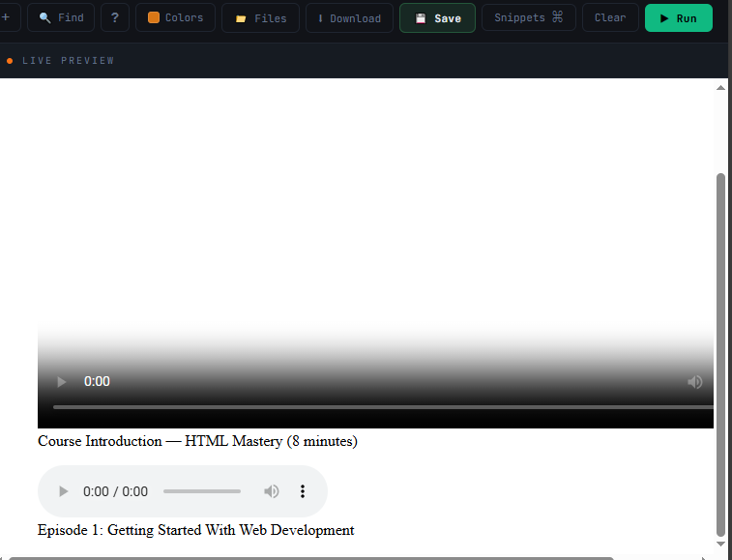Mute the audio player speaker icon

coord(271,491)
